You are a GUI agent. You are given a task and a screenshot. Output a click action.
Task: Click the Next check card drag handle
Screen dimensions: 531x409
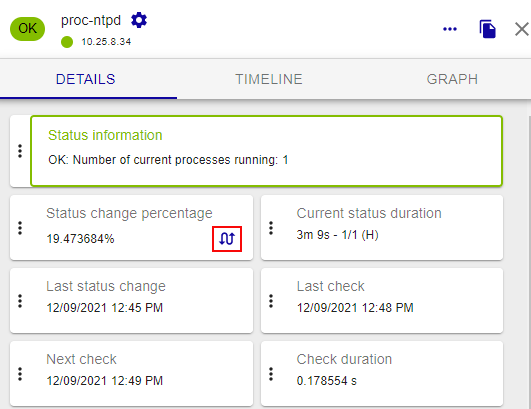pos(20,374)
